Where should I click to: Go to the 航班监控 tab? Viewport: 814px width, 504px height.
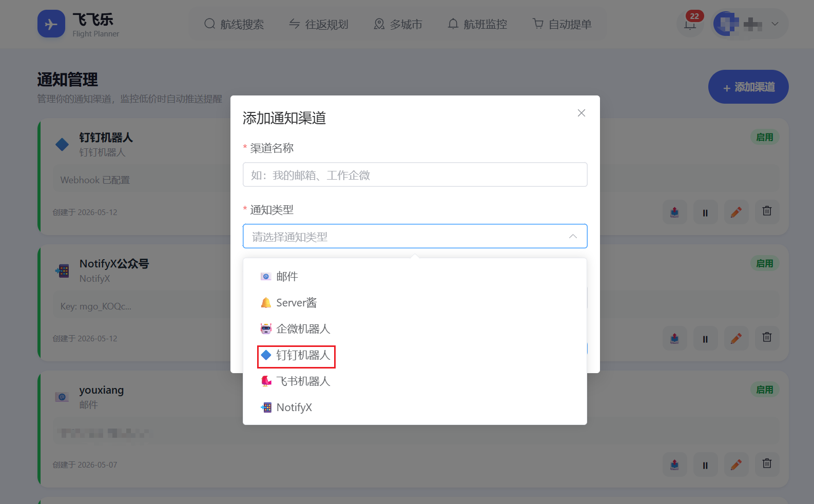coord(477,24)
